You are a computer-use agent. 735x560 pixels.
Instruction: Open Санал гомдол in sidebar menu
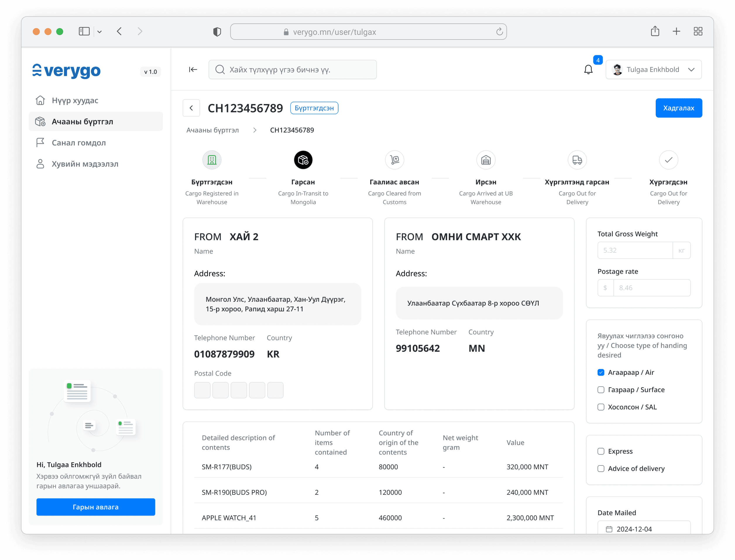pos(79,143)
